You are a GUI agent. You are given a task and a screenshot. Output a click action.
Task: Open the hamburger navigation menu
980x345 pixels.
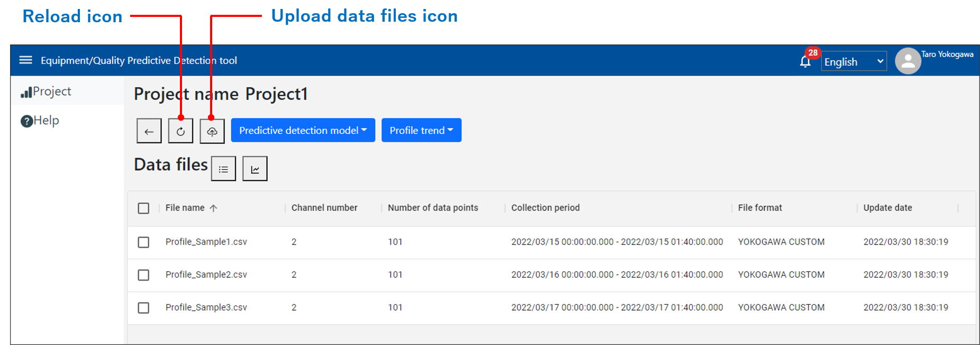pos(26,60)
